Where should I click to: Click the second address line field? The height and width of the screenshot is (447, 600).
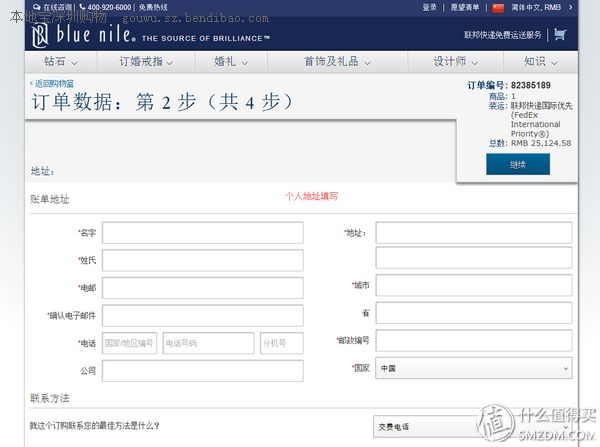474,258
